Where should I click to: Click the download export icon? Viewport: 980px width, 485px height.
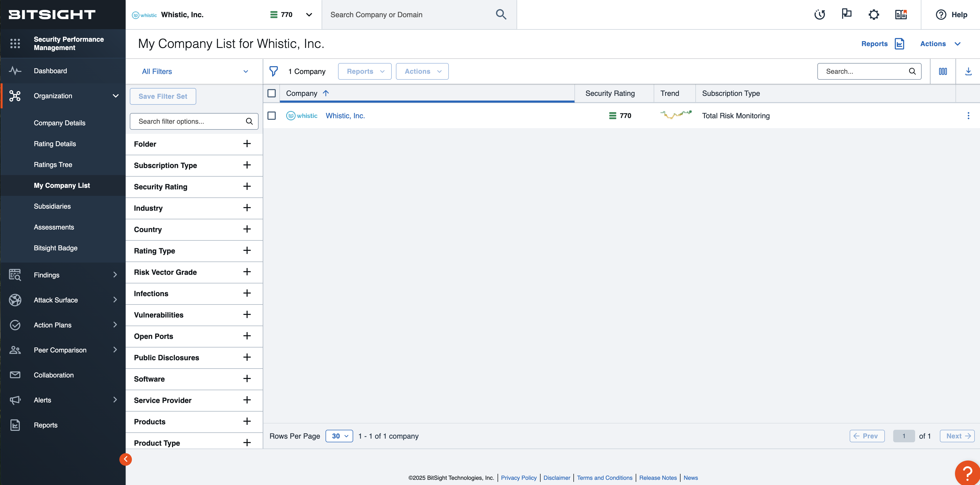click(x=968, y=71)
